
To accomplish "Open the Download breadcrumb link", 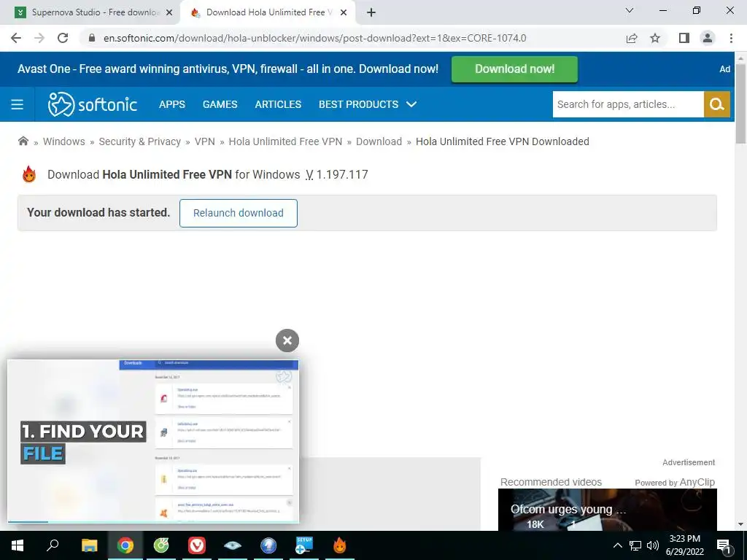I will 379,141.
